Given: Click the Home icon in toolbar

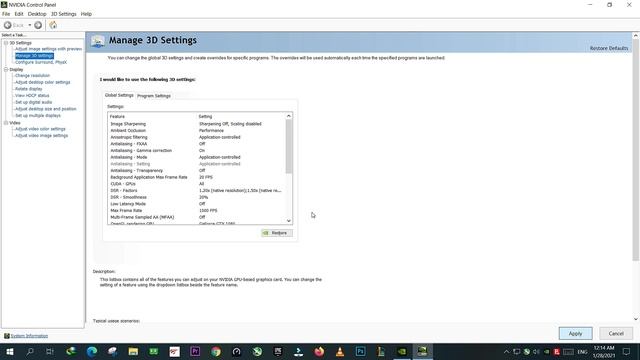Looking at the screenshot, I should coord(53,25).
